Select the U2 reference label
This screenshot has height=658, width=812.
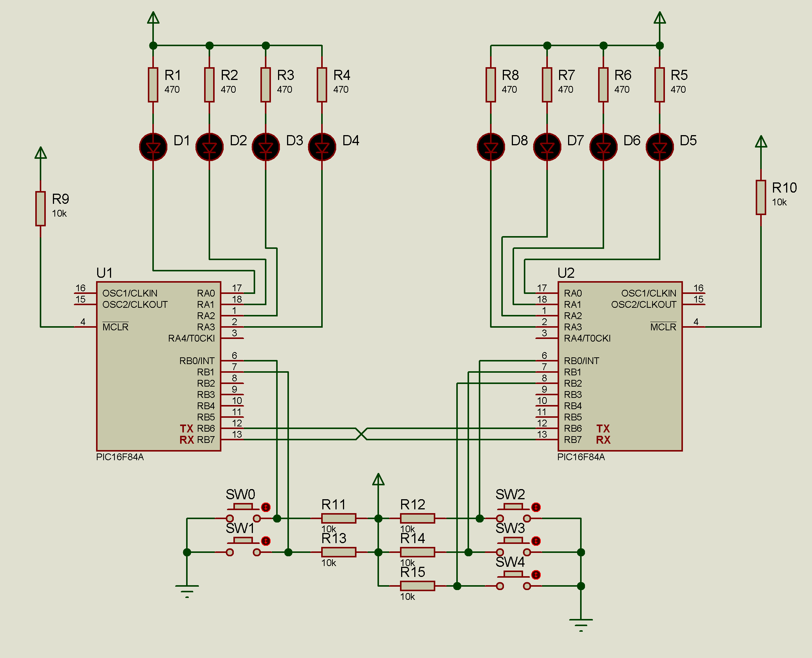click(x=566, y=273)
